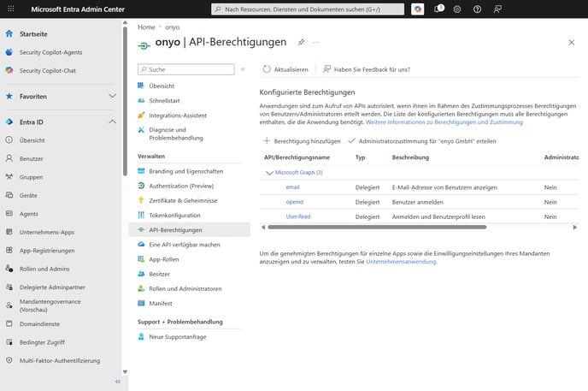Screen dimensions: 588x391
Task: Click the Integrations-Assistent rocket icon
Action: click(141, 116)
